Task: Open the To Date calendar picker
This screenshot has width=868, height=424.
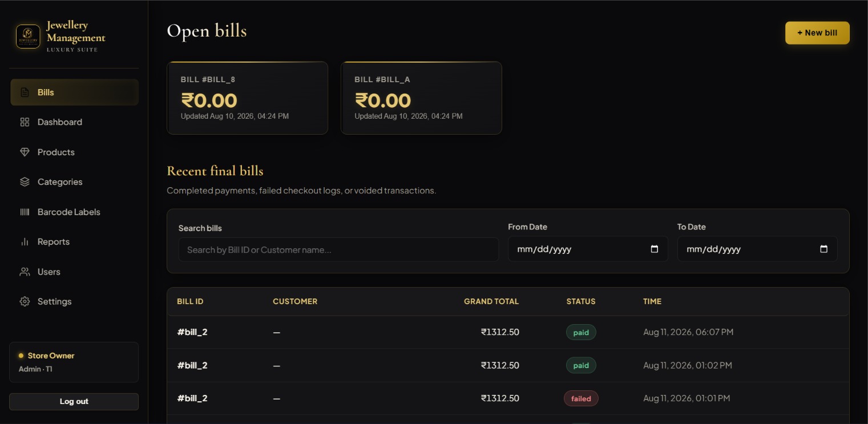Action: click(x=823, y=249)
